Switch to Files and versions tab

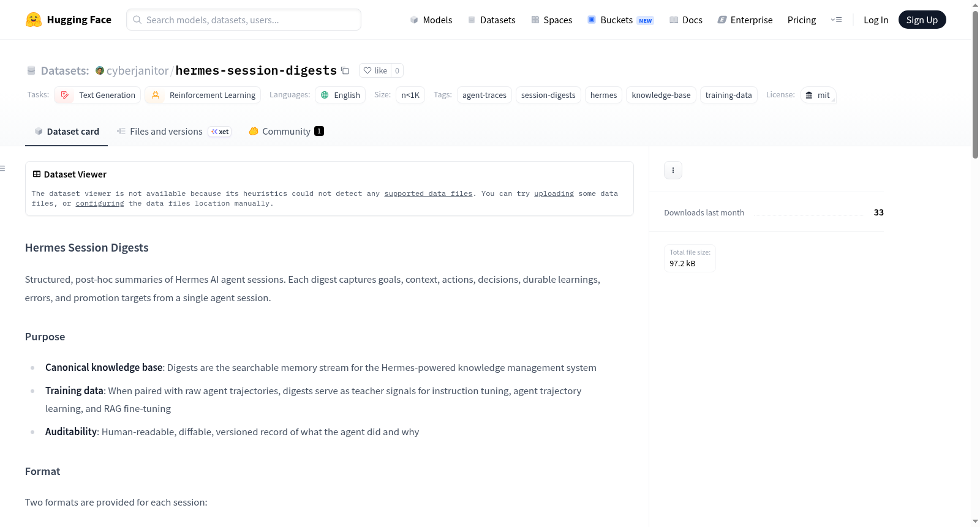174,131
